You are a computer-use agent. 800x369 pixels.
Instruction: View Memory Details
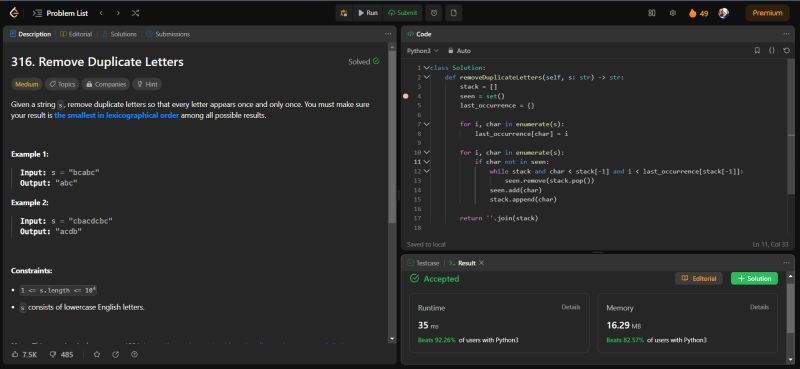tap(759, 307)
